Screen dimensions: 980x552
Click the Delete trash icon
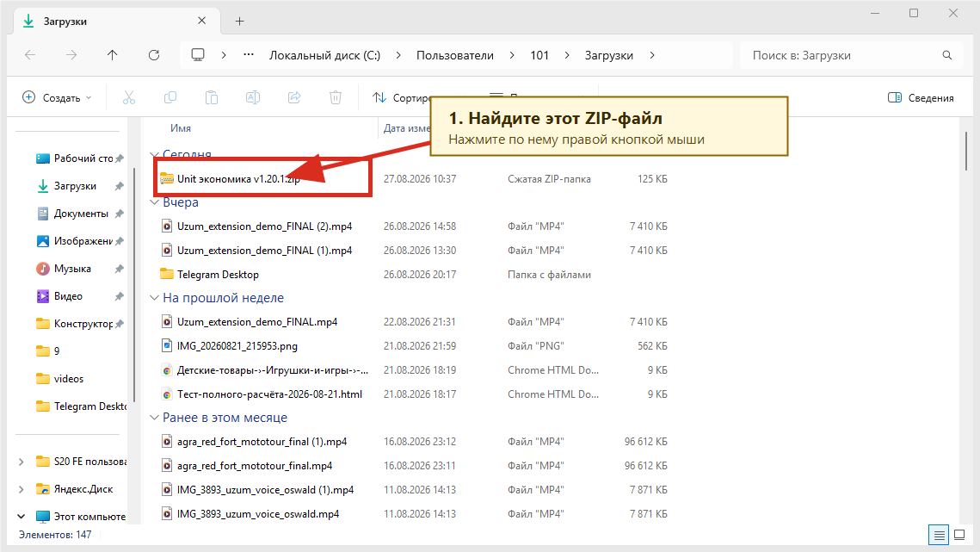pos(336,97)
